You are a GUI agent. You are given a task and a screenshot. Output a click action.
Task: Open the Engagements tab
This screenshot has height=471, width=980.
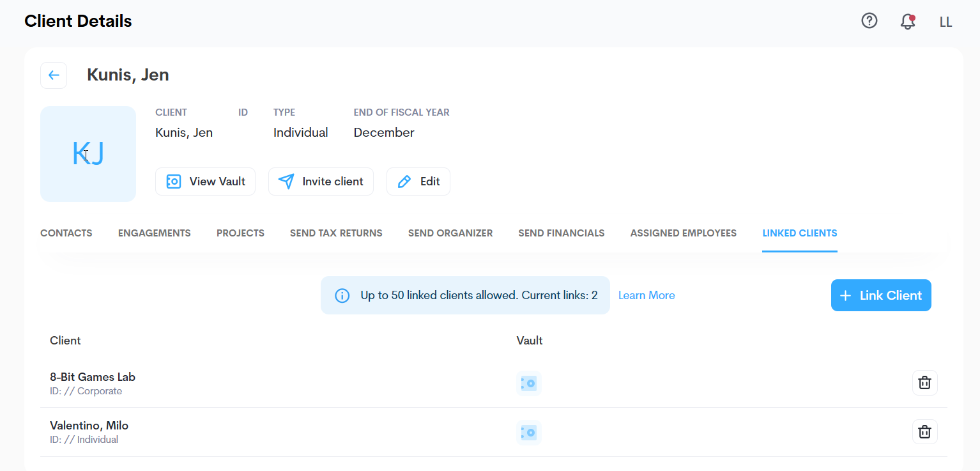tap(155, 233)
